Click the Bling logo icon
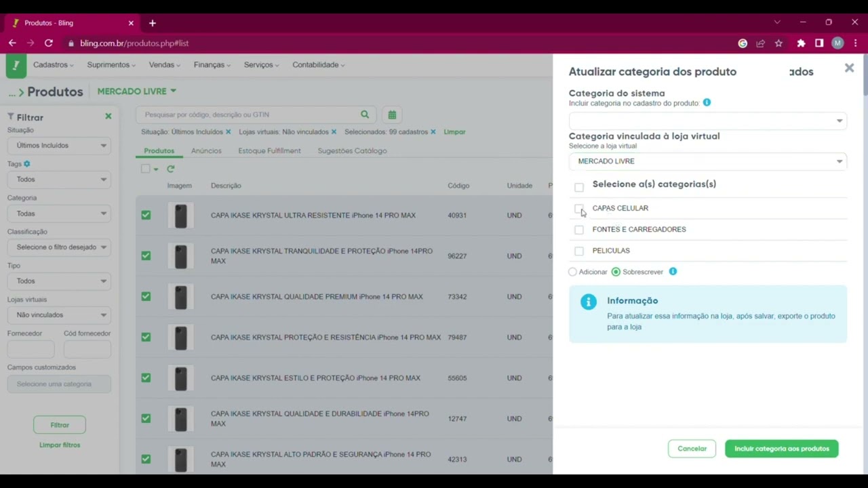 (16, 66)
